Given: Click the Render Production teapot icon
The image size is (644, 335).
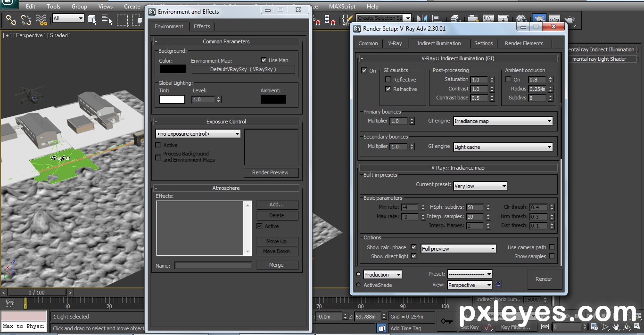Looking at the screenshot, I should click(570, 19).
